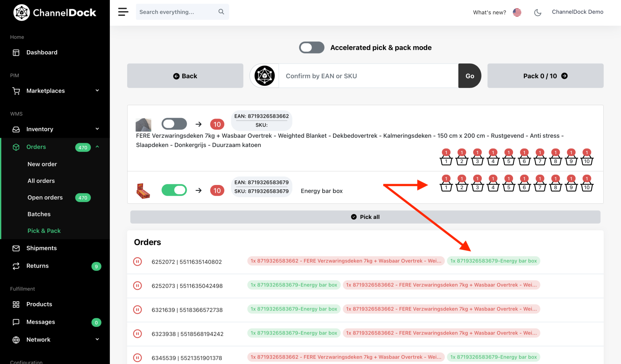Screen dimensions: 621x364
Task: Open the Open orders list
Action: [x=45, y=198]
